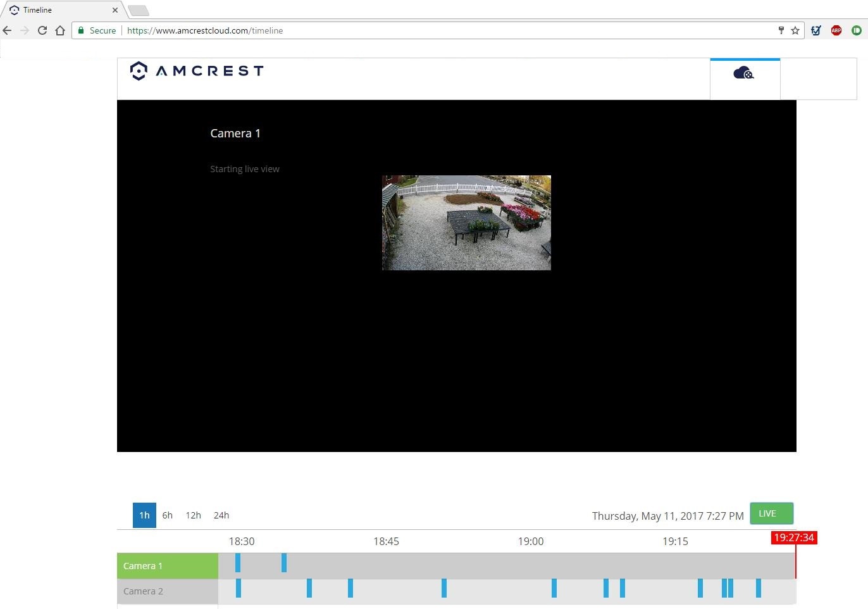Click the green circular extension icon
This screenshot has height=609, width=868.
pyautogui.click(x=857, y=30)
